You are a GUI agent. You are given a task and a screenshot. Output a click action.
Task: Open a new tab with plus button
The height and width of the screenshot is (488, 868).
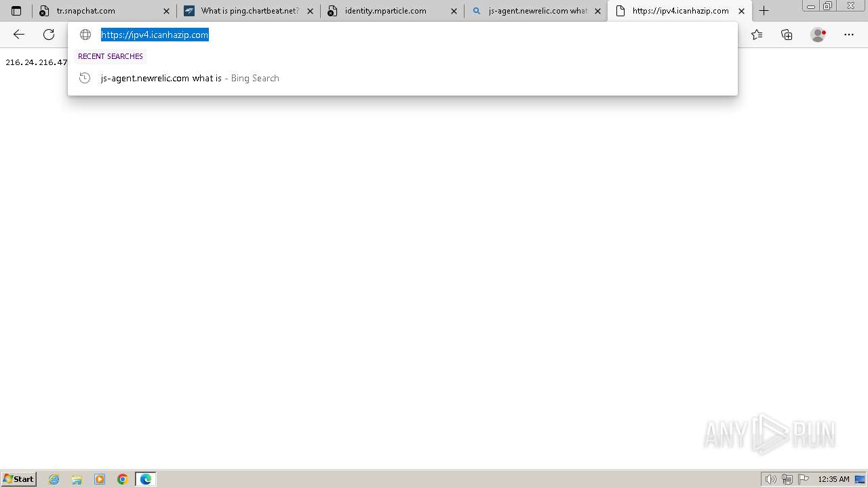click(764, 11)
